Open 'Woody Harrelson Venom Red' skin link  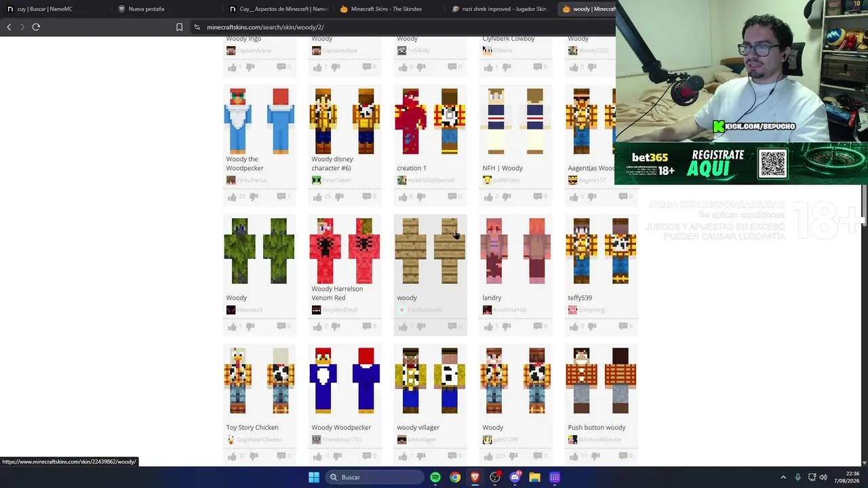click(337, 293)
